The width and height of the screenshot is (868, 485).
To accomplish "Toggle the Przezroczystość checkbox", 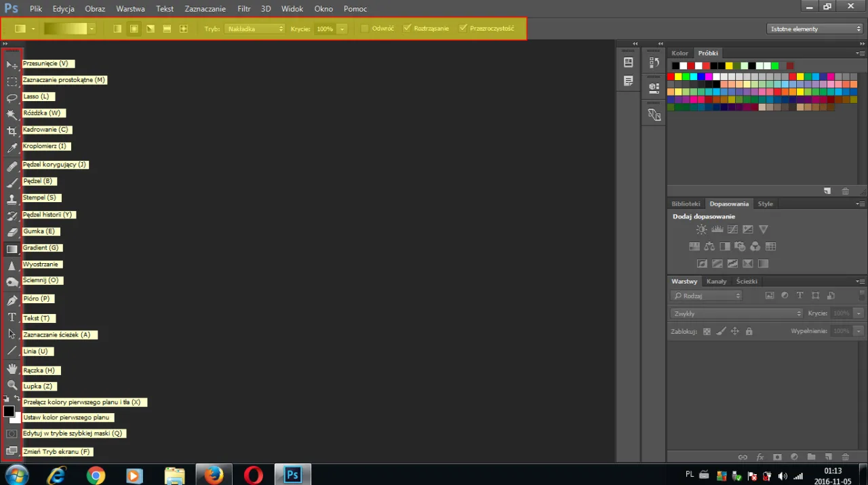I will coord(463,28).
